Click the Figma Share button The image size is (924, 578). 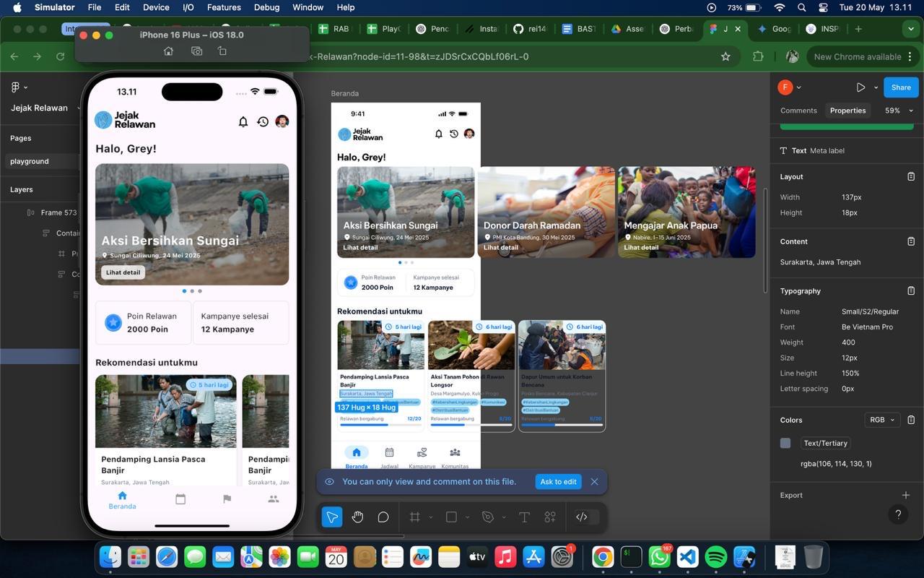click(x=901, y=87)
